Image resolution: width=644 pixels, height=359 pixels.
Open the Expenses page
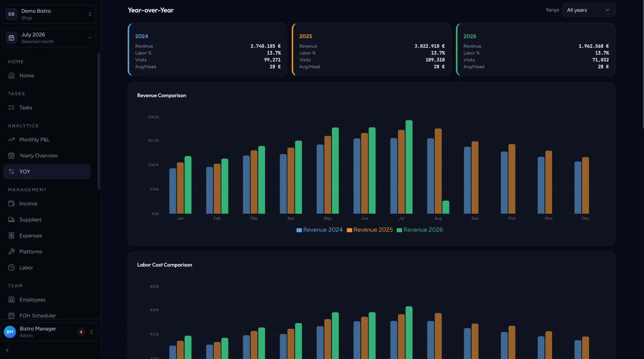tap(47, 236)
